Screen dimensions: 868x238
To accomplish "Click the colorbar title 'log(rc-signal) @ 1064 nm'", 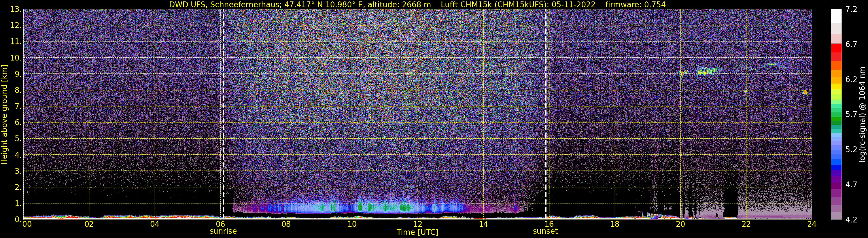I will (862, 114).
